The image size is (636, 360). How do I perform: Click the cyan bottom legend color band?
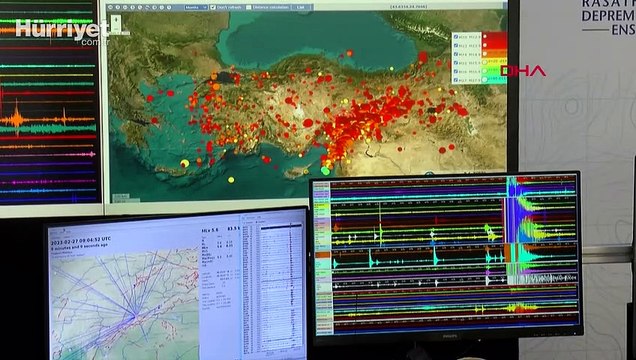(494, 80)
